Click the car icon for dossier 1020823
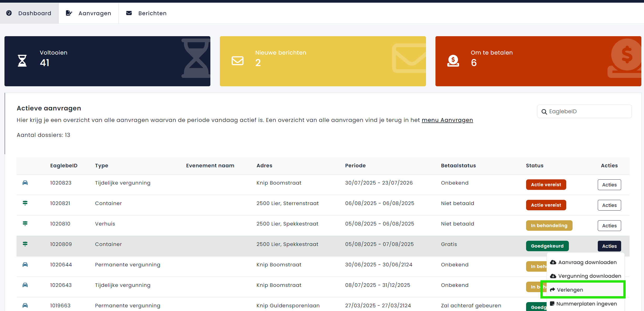This screenshot has width=644, height=311. 25,183
